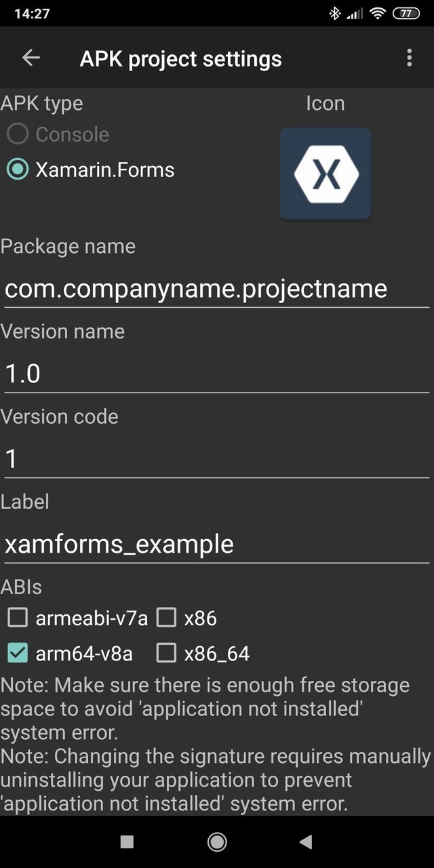The image size is (434, 868).
Task: Enable the x86 ABI checkbox
Action: (x=166, y=618)
